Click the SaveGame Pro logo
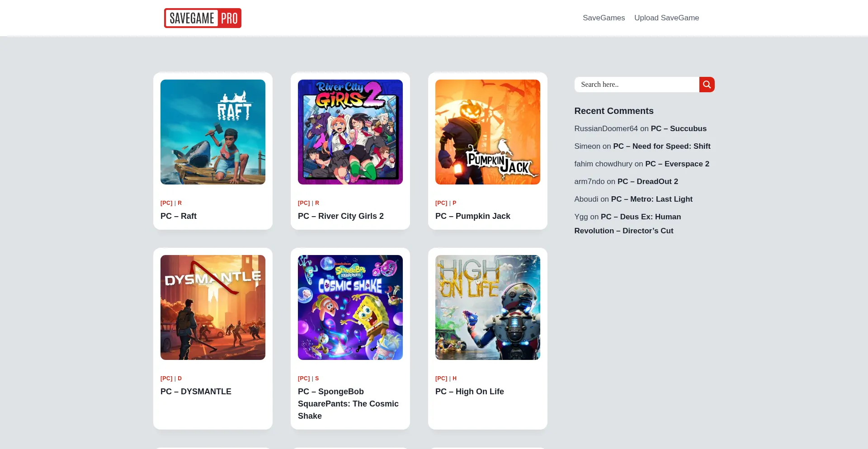 click(x=203, y=18)
